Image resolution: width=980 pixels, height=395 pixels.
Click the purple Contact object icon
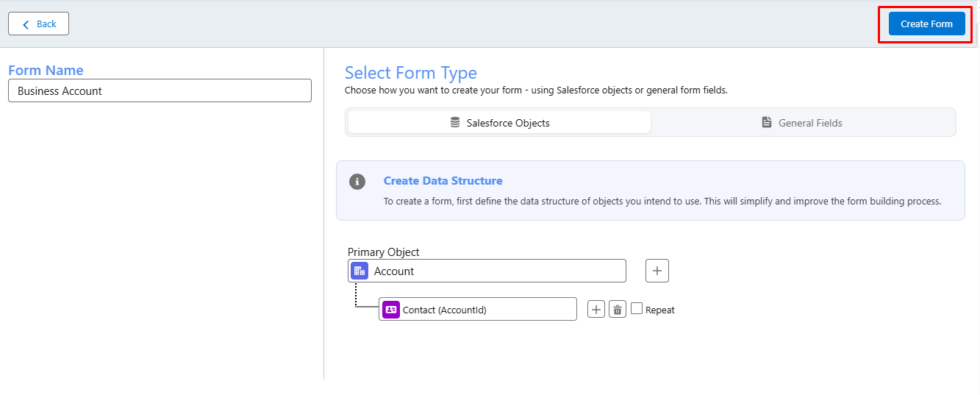pyautogui.click(x=391, y=310)
